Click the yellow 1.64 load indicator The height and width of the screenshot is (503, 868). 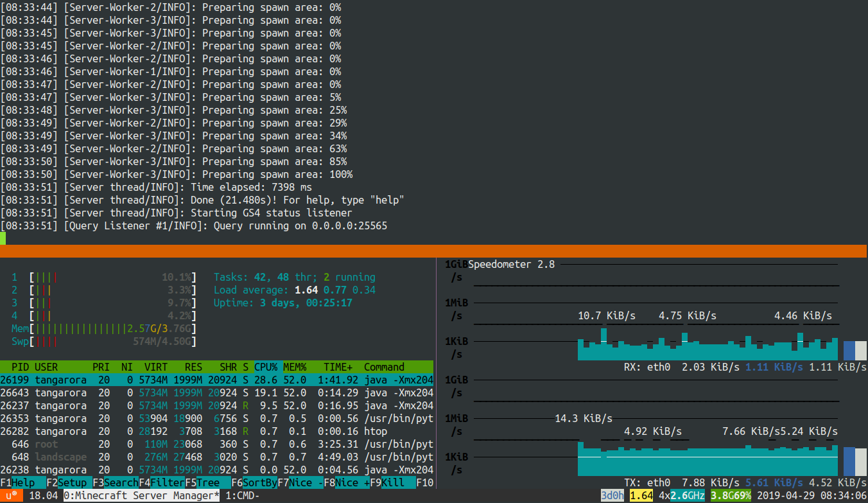[641, 495]
